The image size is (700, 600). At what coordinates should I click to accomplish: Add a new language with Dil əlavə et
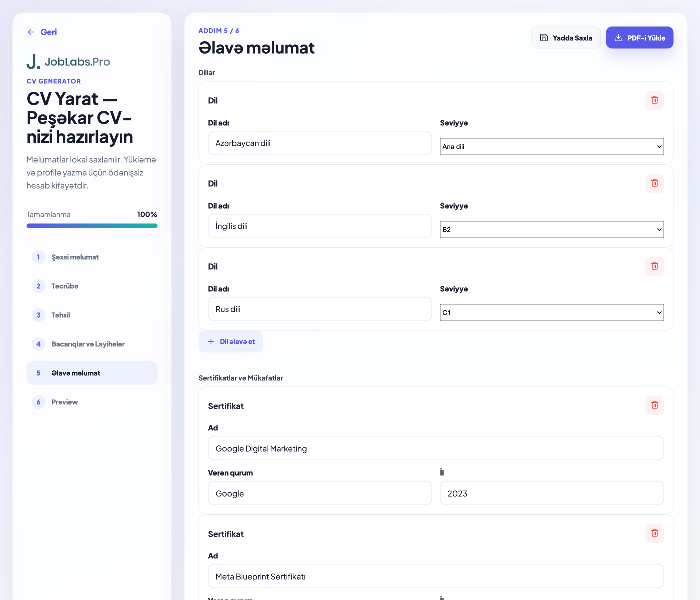click(x=231, y=341)
